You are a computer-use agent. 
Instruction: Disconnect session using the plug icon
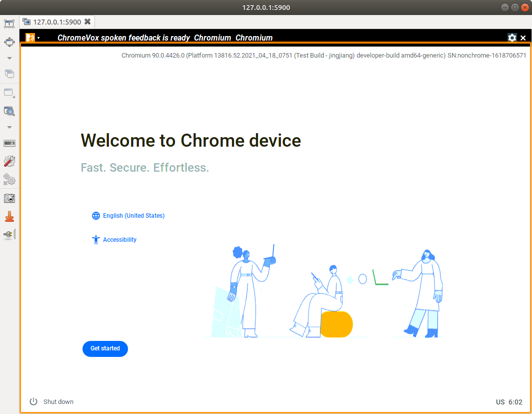pyautogui.click(x=9, y=234)
